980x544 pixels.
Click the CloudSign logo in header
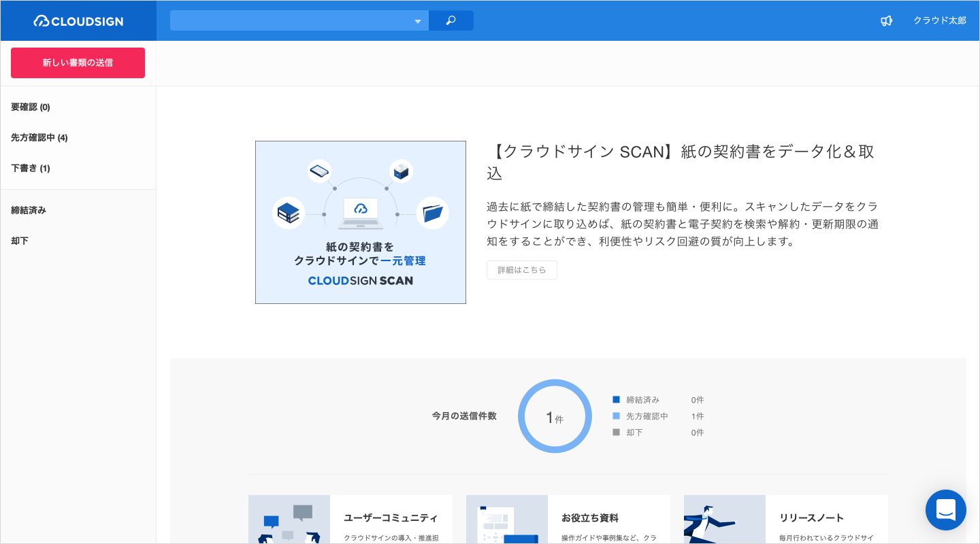tap(78, 21)
